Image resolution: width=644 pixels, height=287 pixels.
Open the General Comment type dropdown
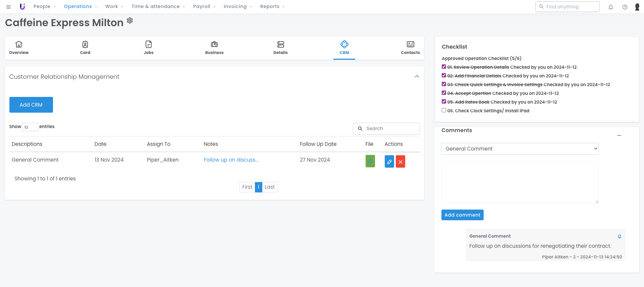pyautogui.click(x=520, y=149)
